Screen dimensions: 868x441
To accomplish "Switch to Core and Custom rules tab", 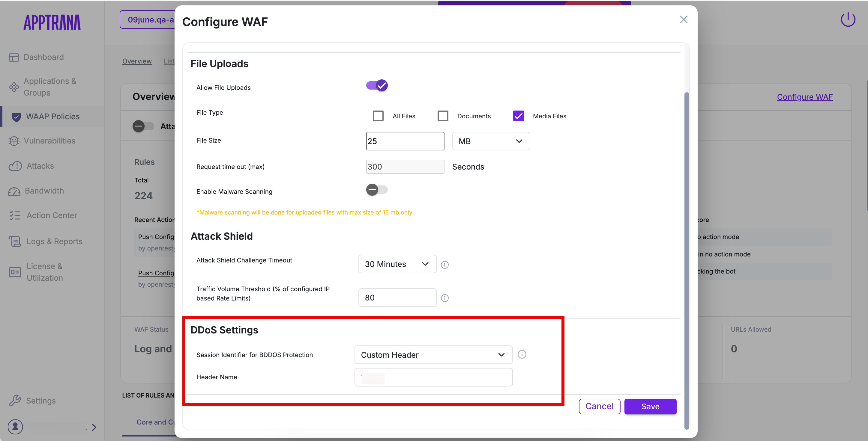I will 156,422.
